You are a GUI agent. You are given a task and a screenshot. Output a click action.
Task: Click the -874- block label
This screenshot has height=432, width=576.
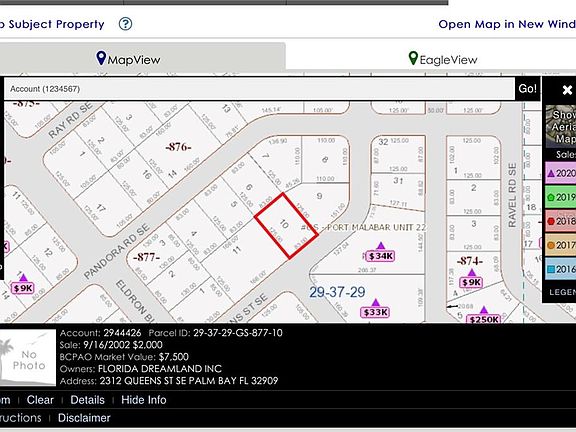(469, 261)
